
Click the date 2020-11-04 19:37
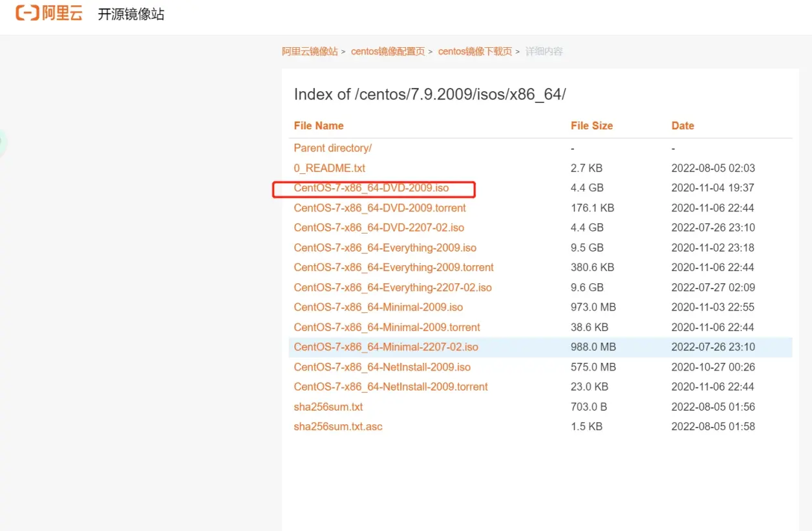tap(713, 188)
